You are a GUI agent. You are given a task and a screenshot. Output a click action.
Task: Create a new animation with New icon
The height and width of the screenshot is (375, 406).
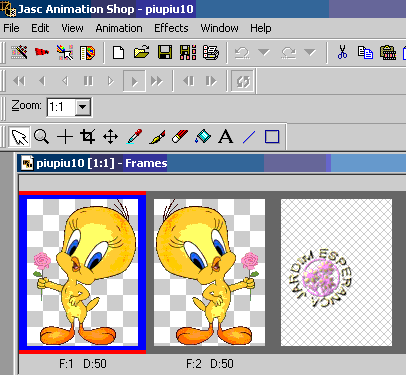click(x=118, y=53)
